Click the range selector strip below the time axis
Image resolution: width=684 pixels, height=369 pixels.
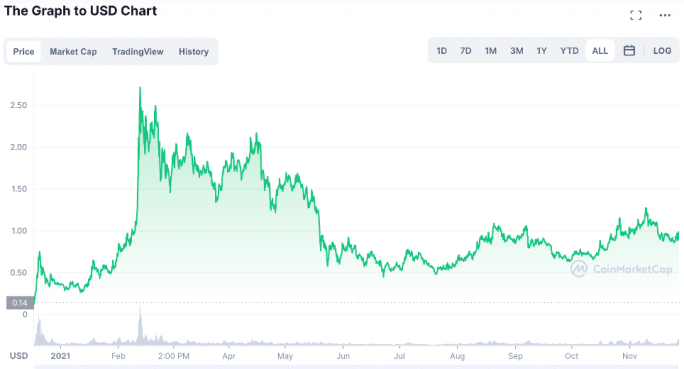357,366
